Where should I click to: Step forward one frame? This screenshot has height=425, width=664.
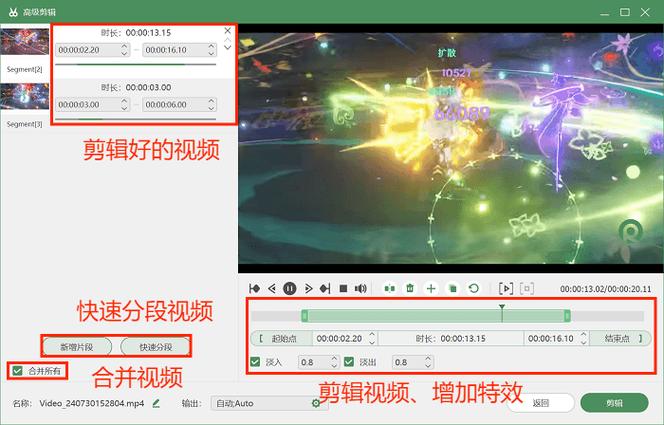click(x=308, y=289)
